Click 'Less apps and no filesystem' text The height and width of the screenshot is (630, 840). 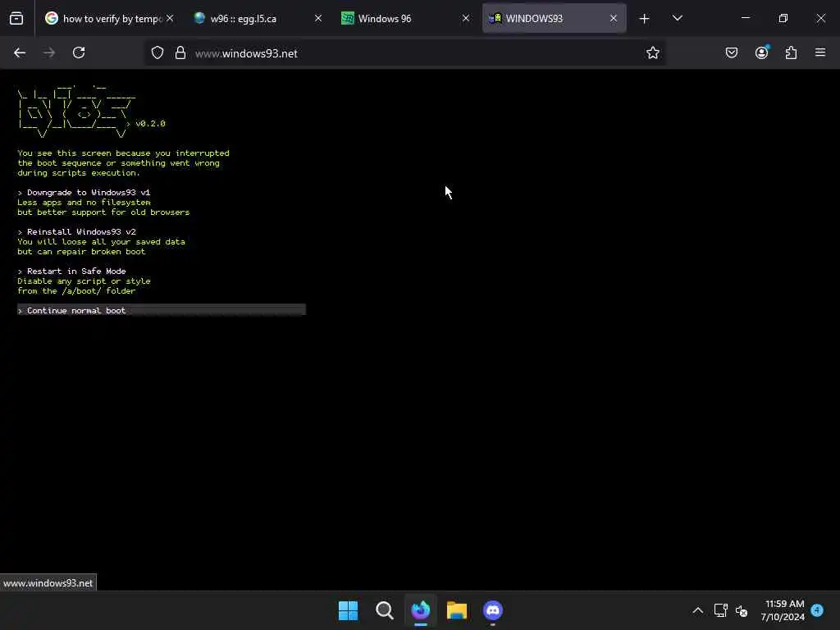point(84,202)
